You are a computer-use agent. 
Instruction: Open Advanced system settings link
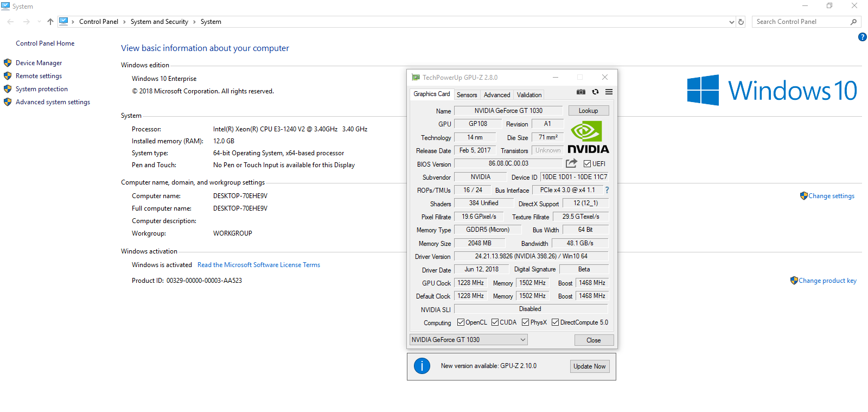53,102
